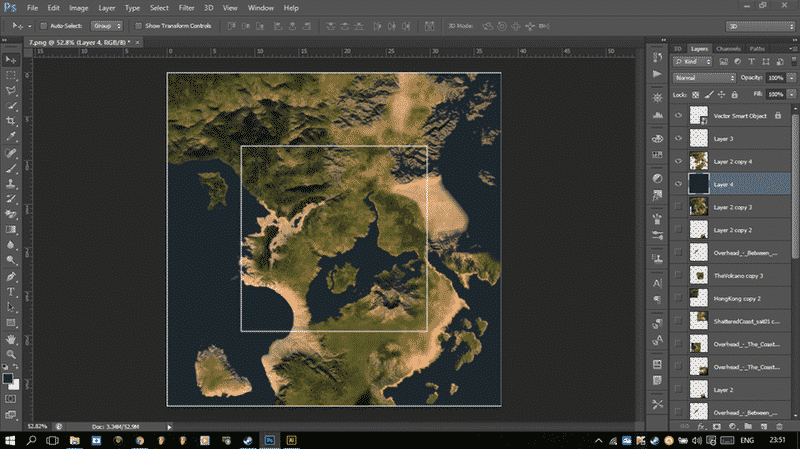Open the Normal blend mode dropdown

tap(704, 77)
